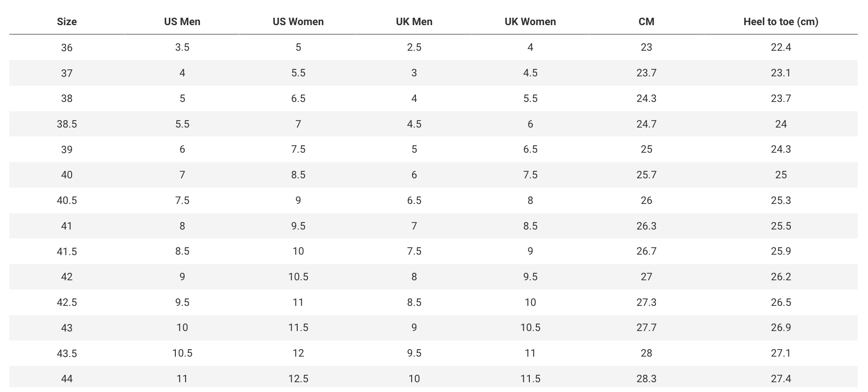Click the "US Men" column header
This screenshot has height=392, width=868.
point(182,21)
